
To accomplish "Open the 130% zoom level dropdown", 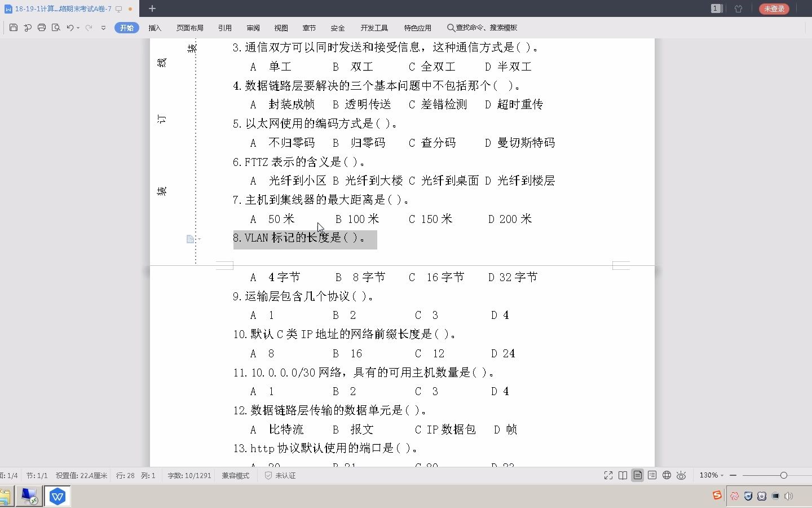I will click(711, 475).
